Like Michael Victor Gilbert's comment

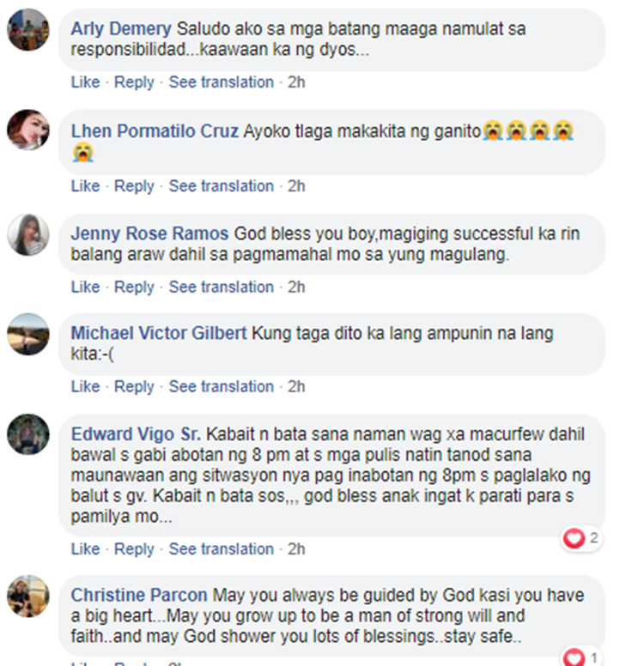click(x=86, y=386)
